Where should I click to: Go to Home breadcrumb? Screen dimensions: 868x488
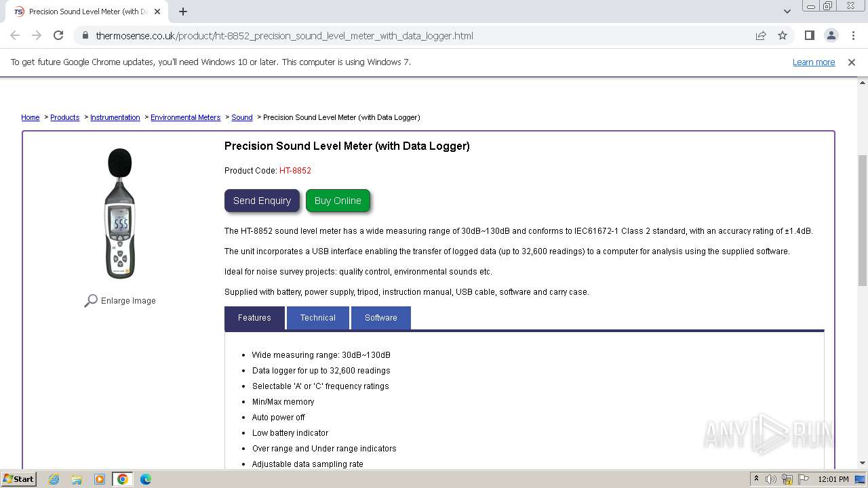[x=31, y=117]
